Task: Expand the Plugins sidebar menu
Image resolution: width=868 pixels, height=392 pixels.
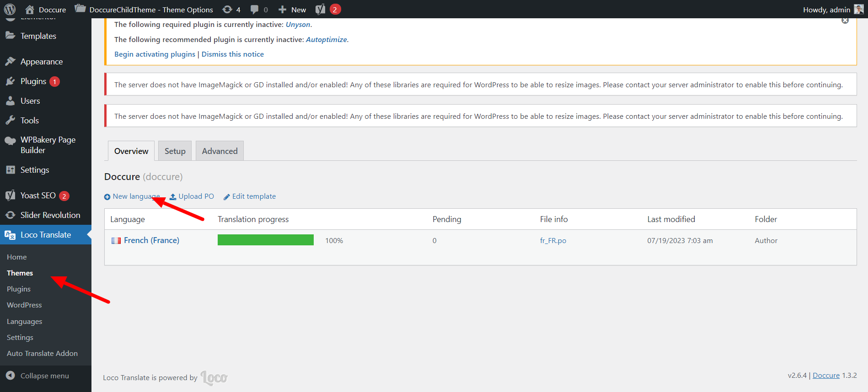Action: click(33, 81)
